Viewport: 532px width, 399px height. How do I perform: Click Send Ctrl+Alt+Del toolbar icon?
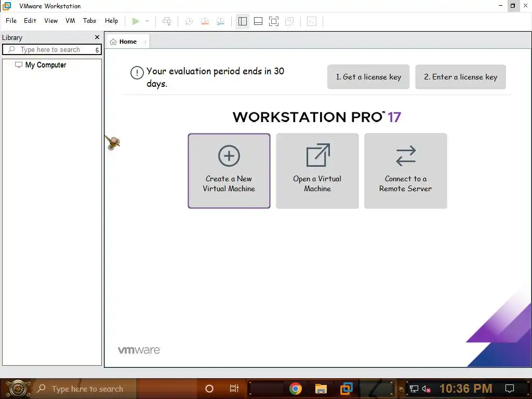point(167,21)
